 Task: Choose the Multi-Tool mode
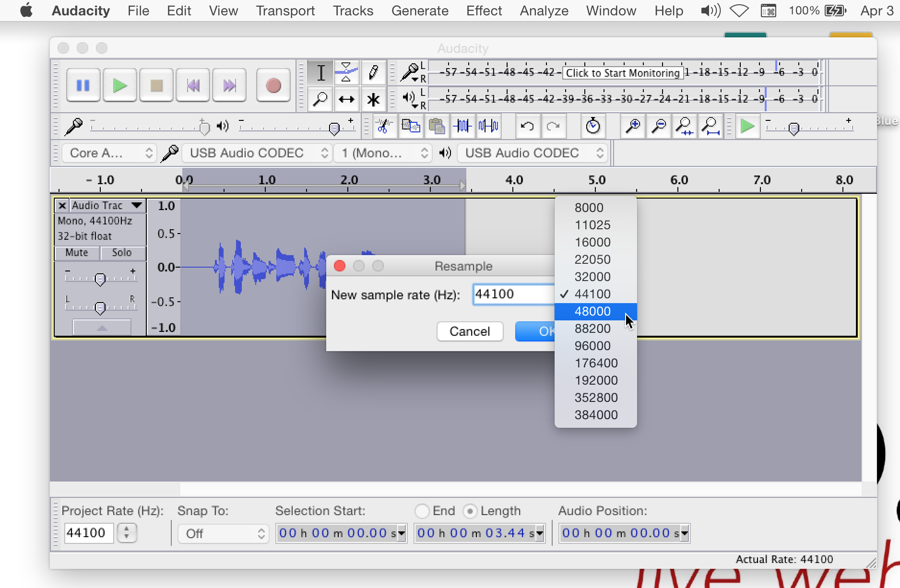click(x=373, y=100)
